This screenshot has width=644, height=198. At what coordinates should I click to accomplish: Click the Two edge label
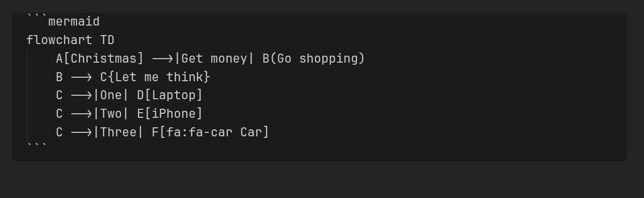pyautogui.click(x=111, y=114)
